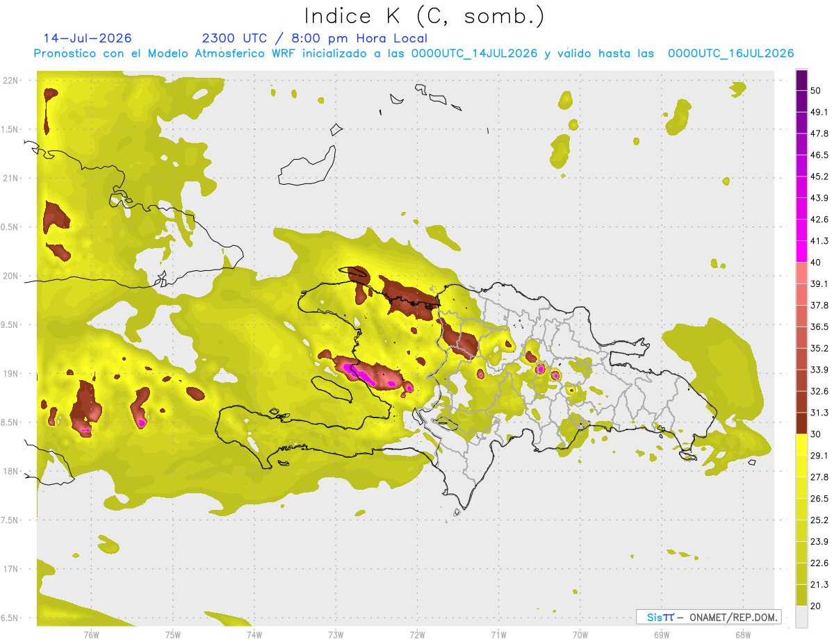Click the colorbar value "33.9"
The width and height of the screenshot is (834, 644).
819,370
